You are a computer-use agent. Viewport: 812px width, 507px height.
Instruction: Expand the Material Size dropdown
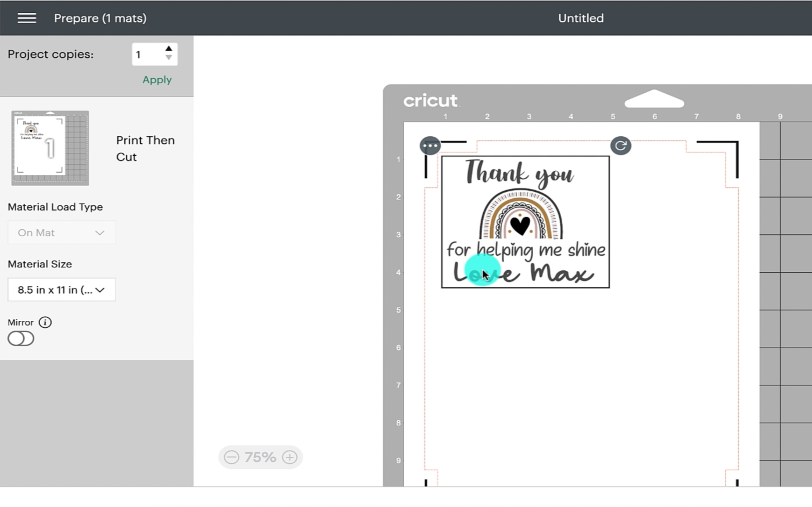(x=62, y=290)
